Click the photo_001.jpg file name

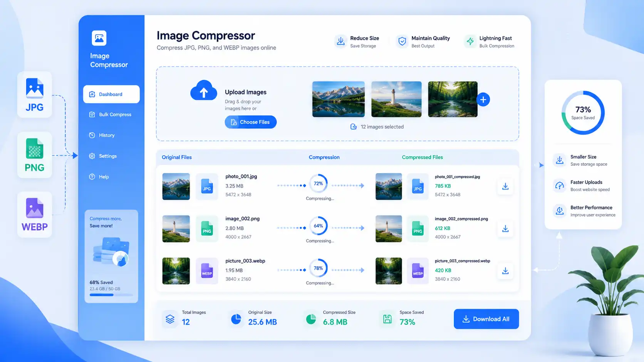coord(241,177)
